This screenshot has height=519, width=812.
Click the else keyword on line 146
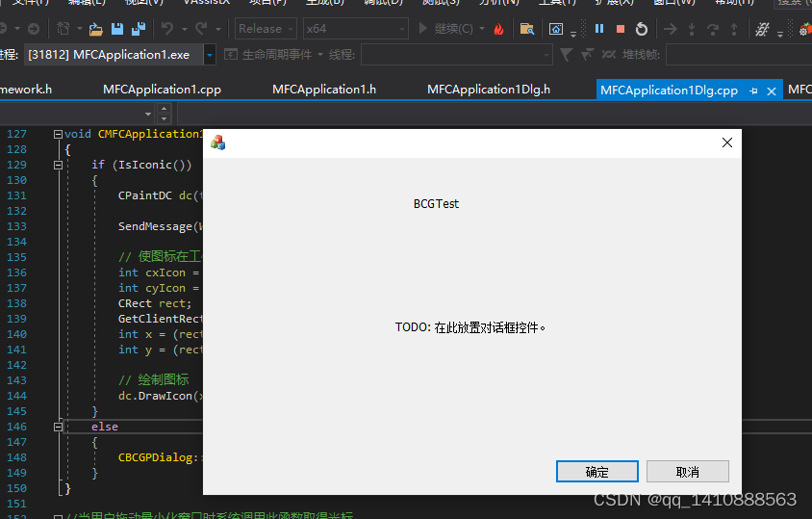105,427
